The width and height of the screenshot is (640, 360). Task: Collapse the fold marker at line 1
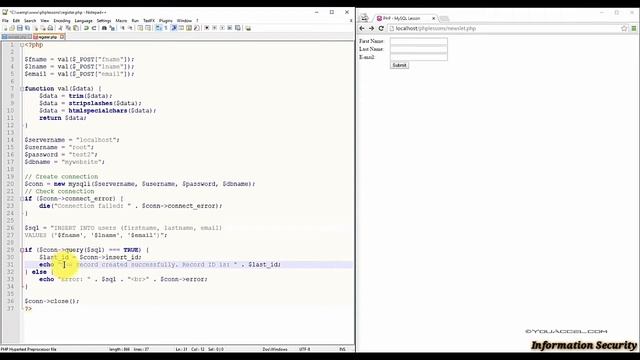click(22, 45)
